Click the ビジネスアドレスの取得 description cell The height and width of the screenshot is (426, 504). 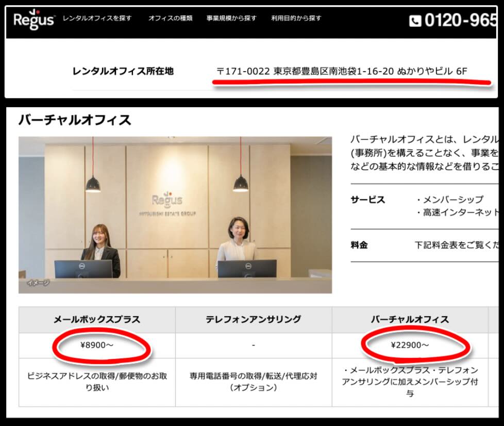pos(97,382)
